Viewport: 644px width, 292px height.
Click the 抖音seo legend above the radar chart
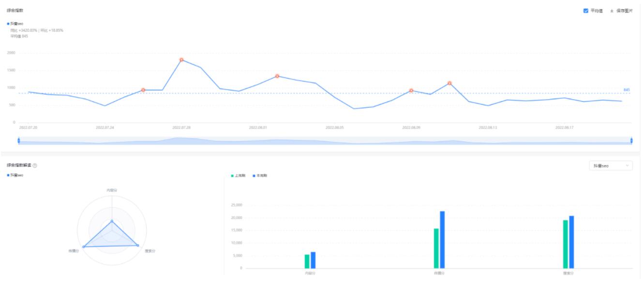[15, 175]
